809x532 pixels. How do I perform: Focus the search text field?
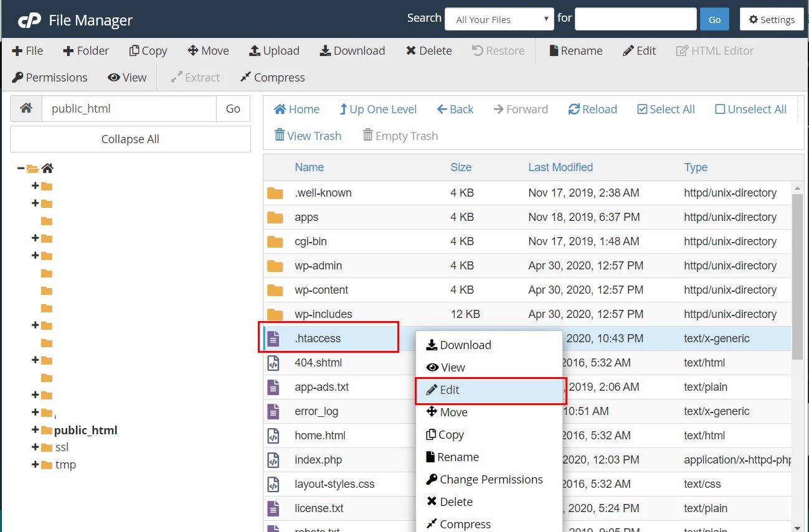click(635, 19)
